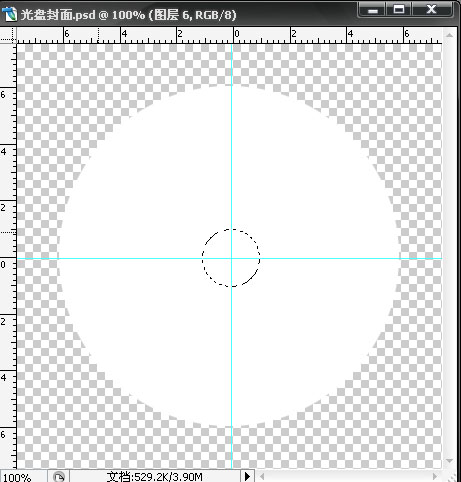The width and height of the screenshot is (461, 482).
Task: Close the 光盘封面.psd document window
Action: coord(432,9)
